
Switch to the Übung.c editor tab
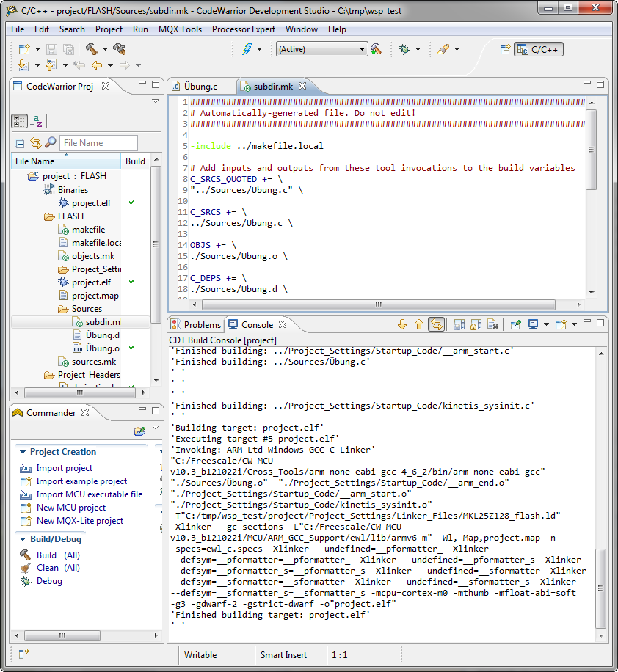coord(200,87)
